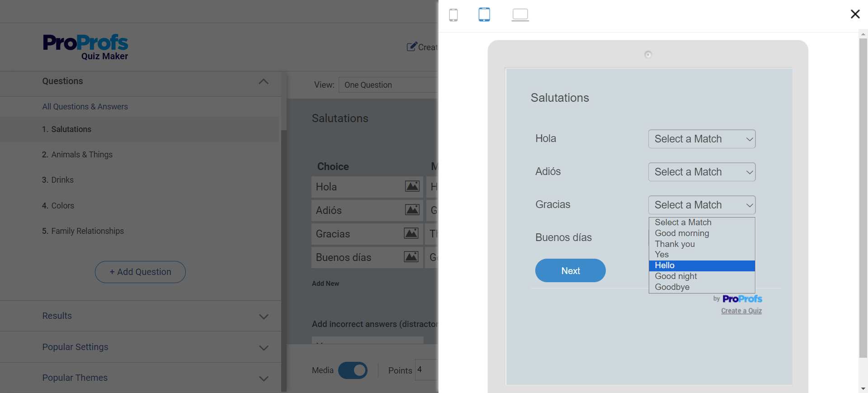868x393 pixels.
Task: Collapse the Questions section
Action: pos(264,82)
